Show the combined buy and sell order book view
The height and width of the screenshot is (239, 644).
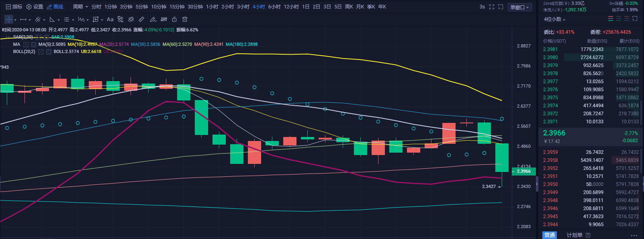611,19
